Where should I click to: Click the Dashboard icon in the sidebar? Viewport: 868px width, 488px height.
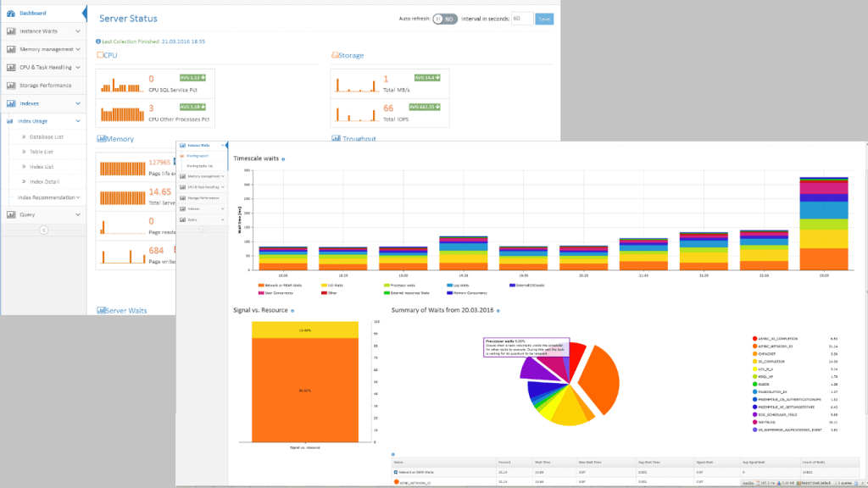point(11,13)
